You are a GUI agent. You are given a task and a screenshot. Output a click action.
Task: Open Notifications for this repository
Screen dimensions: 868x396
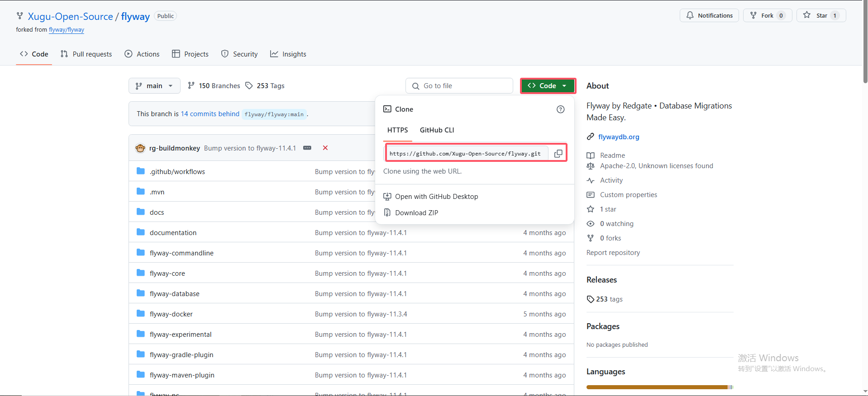[709, 15]
